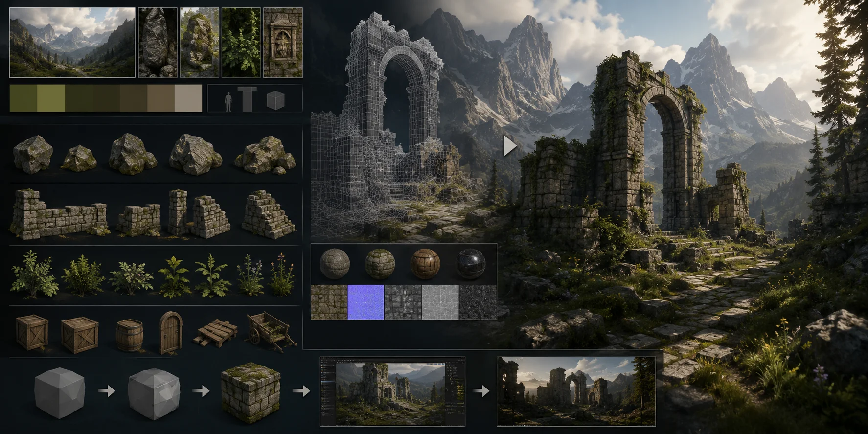868x434 pixels.
Task: Open the light gray height map texture
Action: pyautogui.click(x=440, y=302)
